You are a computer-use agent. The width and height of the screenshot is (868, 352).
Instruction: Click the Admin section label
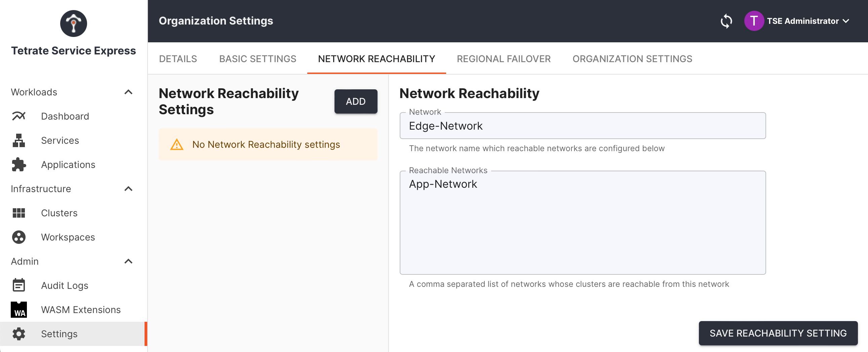pyautogui.click(x=25, y=261)
